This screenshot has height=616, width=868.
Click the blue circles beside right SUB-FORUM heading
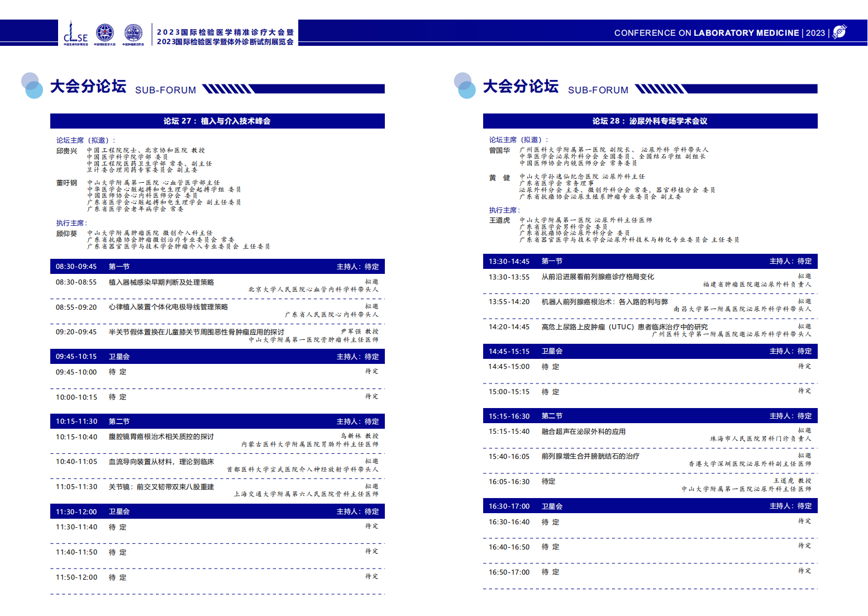[x=465, y=86]
